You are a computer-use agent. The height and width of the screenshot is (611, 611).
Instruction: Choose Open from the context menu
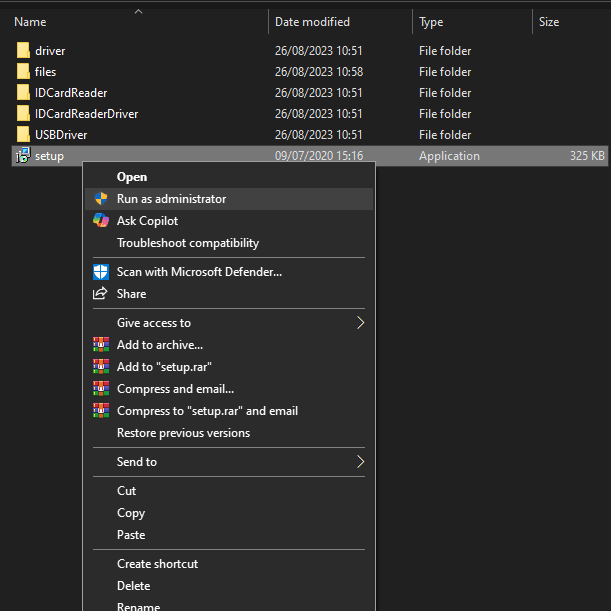pyautogui.click(x=229, y=177)
